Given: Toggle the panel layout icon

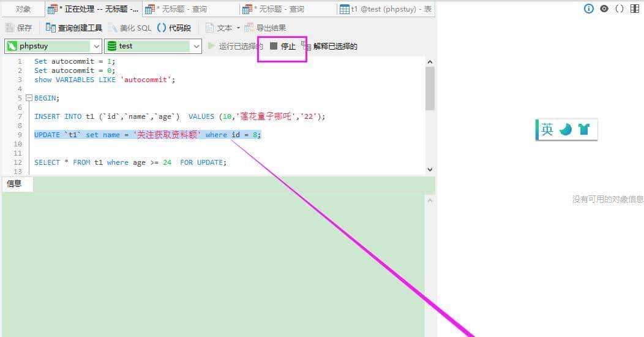Looking at the screenshot, I should pos(635,9).
